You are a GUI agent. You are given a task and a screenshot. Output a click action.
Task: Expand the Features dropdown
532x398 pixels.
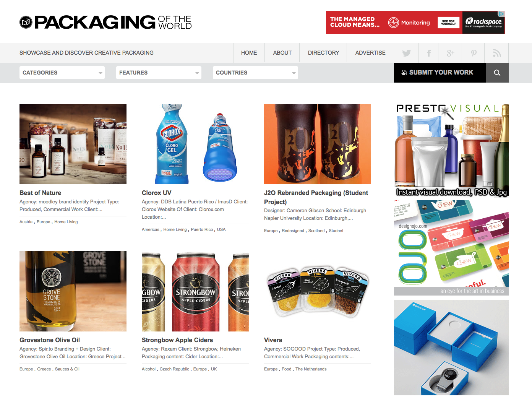[159, 73]
